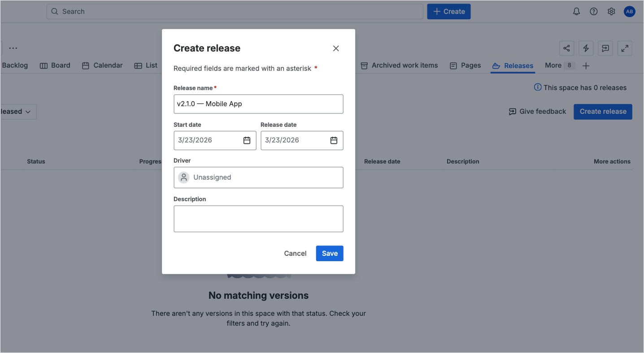Open the automation lightning bolt
The width and height of the screenshot is (644, 353).
click(586, 48)
